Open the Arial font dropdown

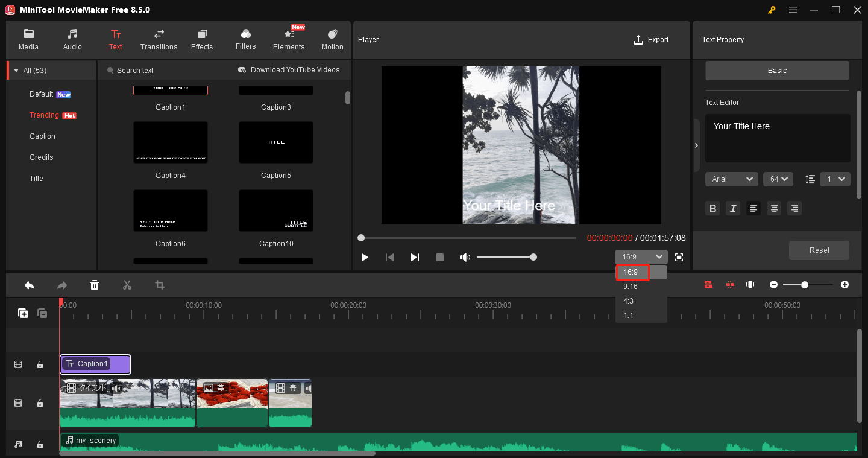pos(731,179)
